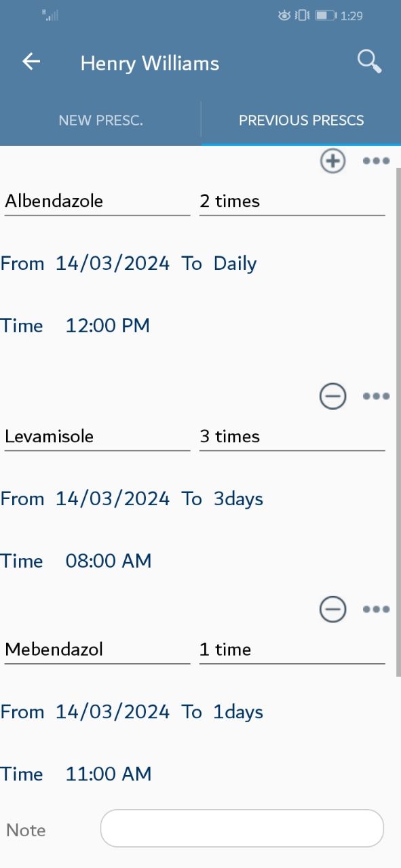This screenshot has height=868, width=401.
Task: Click the Note text box
Action: point(242,828)
